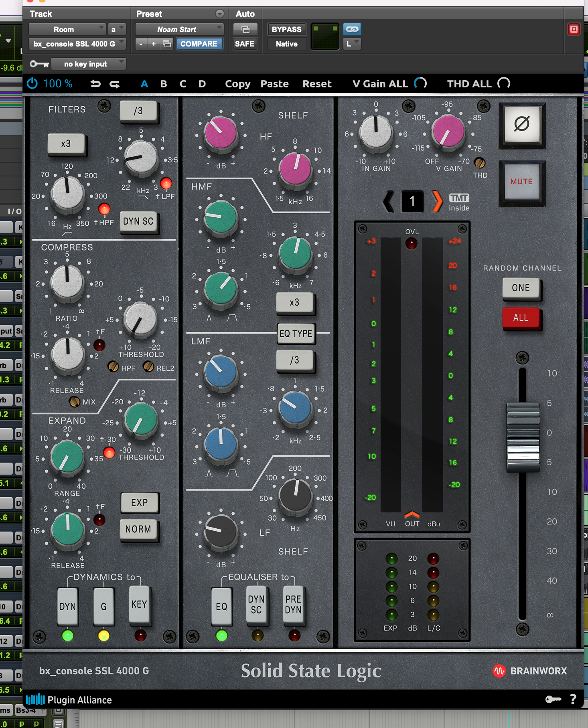Click the COMPARE button
The width and height of the screenshot is (588, 728).
click(199, 44)
